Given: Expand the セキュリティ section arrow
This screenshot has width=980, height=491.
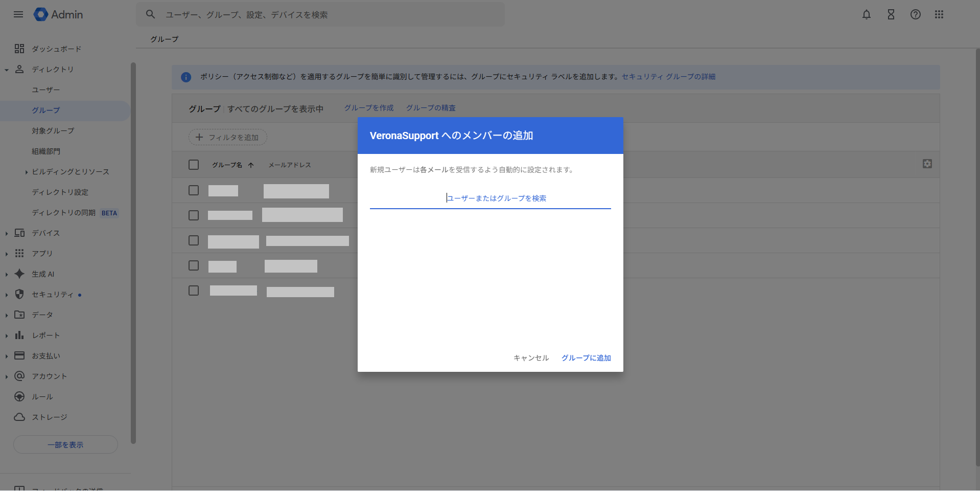Looking at the screenshot, I should [x=7, y=295].
